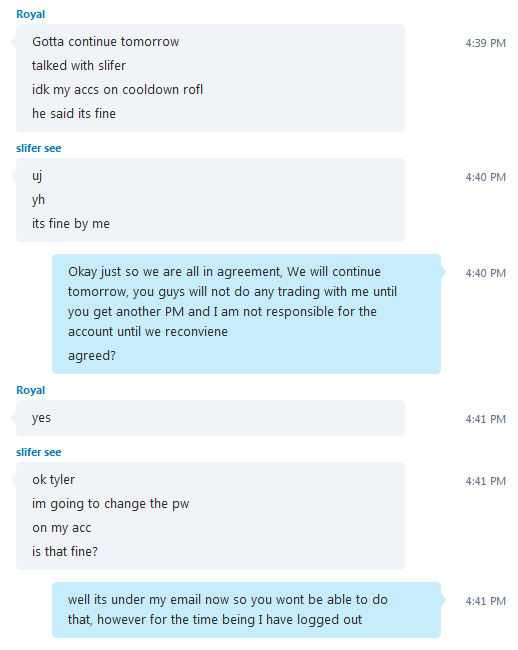The width and height of the screenshot is (518, 650).
Task: Click the 4:41 PM timestamp beside 'yes'
Action: [485, 419]
